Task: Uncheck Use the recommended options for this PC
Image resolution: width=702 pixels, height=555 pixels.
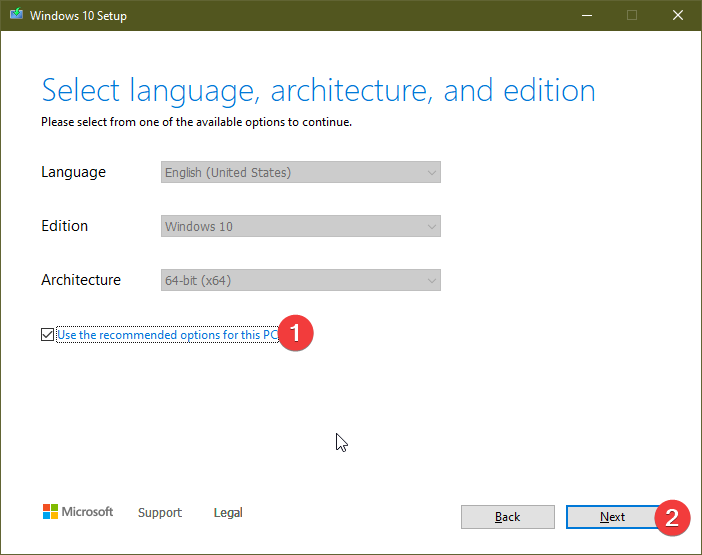Action: (47, 334)
